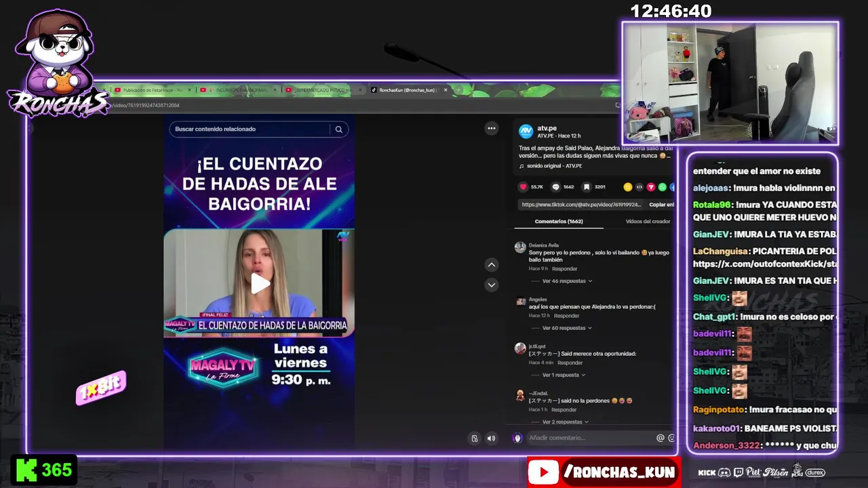
Task: Reply to 'said no la perdones' comment
Action: click(x=564, y=410)
